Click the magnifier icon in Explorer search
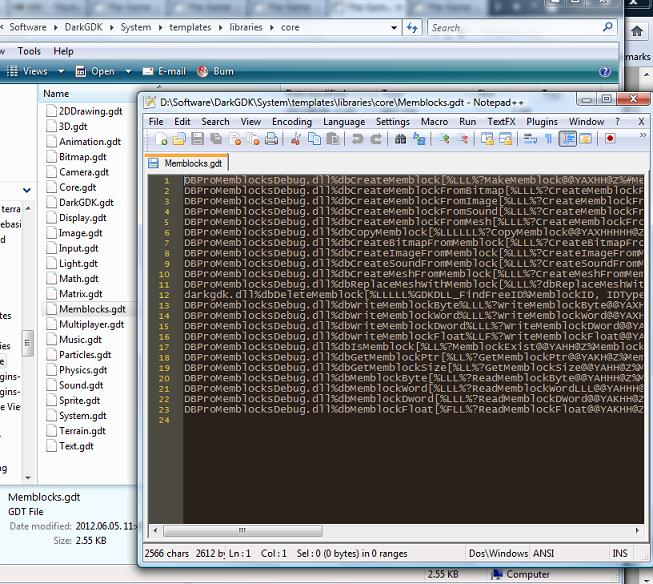653x584 pixels. 608,27
